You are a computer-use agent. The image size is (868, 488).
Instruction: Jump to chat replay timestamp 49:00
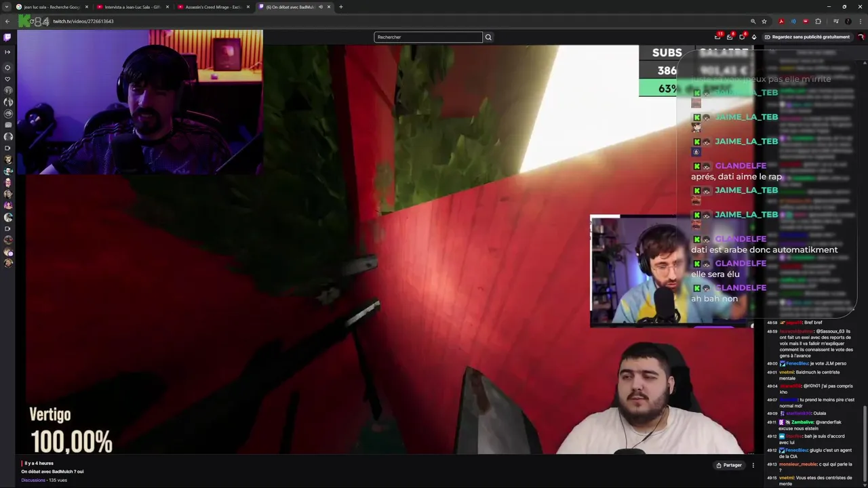772,364
